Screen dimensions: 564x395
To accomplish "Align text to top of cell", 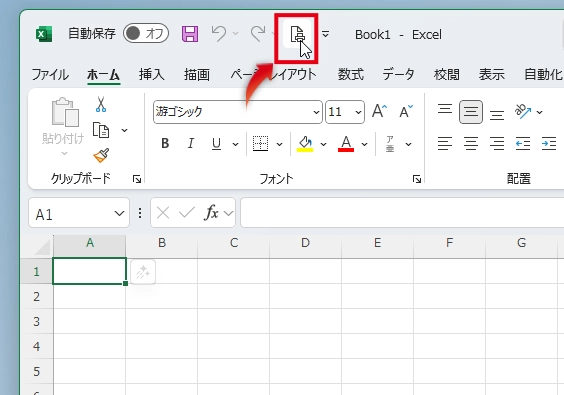I will (x=445, y=109).
